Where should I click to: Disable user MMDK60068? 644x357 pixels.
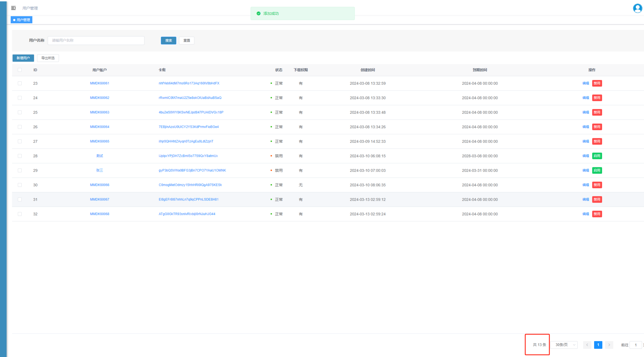pyautogui.click(x=597, y=214)
